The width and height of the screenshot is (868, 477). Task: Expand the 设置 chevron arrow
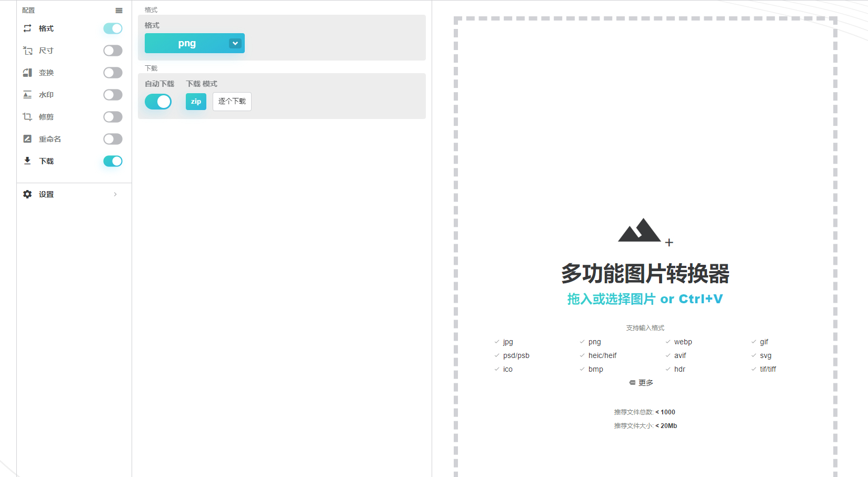[115, 194]
